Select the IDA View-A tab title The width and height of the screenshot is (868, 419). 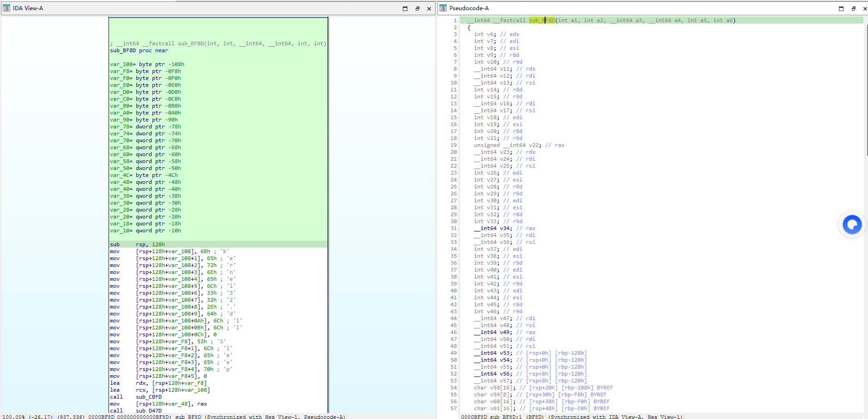[x=28, y=8]
